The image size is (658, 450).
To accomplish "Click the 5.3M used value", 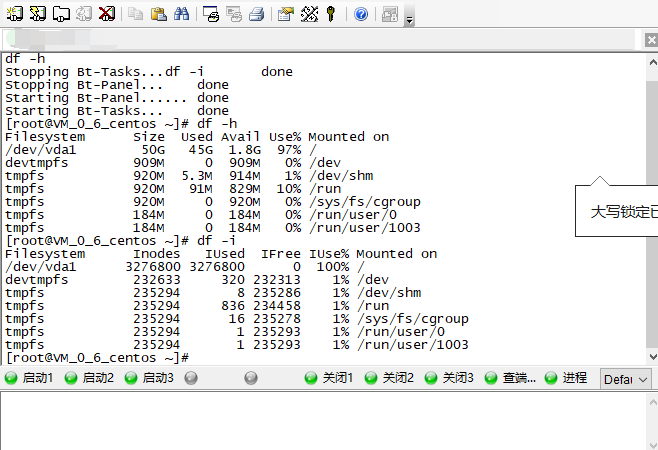I will click(x=197, y=176).
